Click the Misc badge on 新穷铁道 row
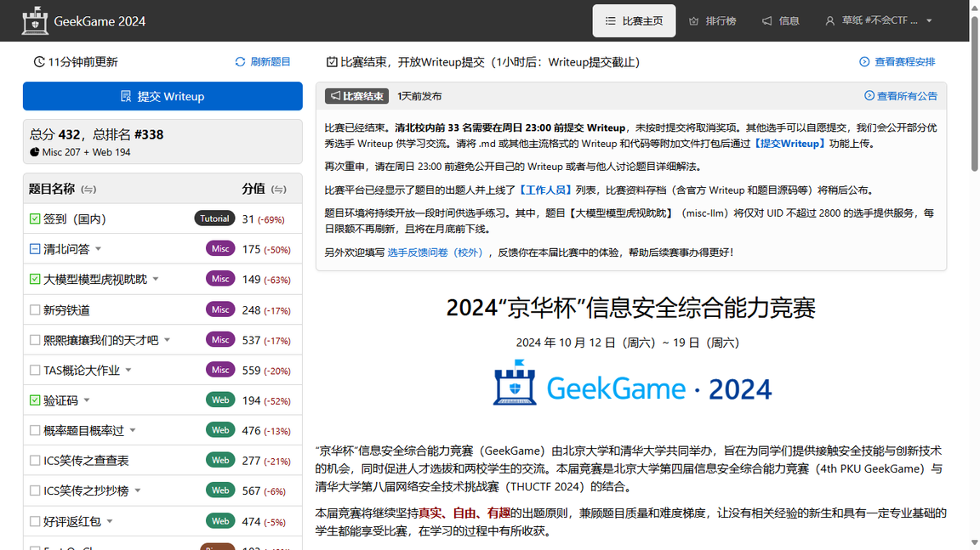 point(220,309)
